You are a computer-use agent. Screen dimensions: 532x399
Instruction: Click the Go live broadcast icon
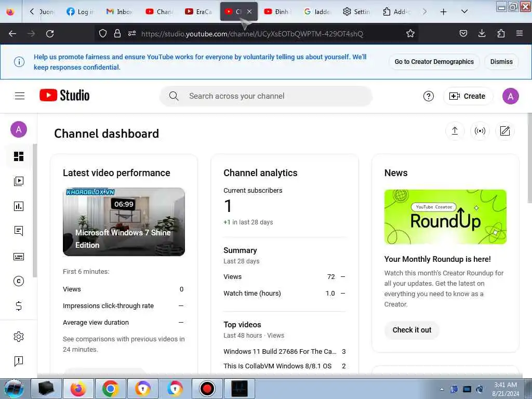480,131
